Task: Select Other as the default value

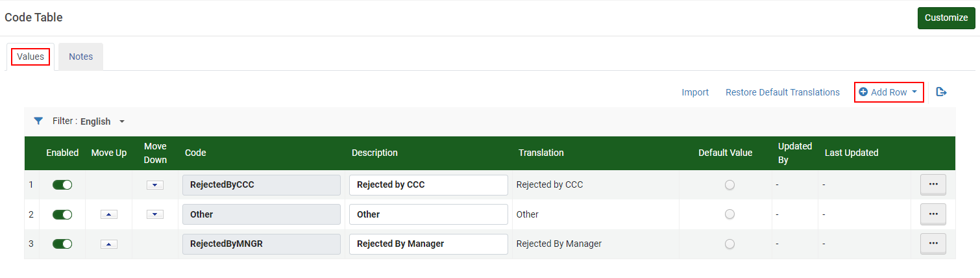Action: [x=729, y=214]
